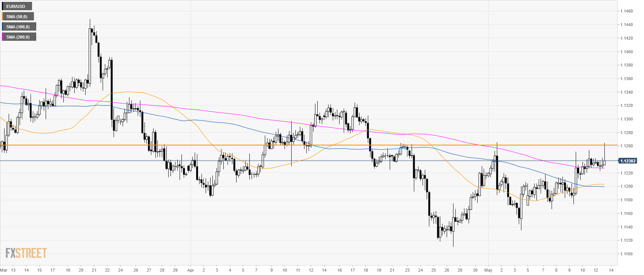Viewport: 644px width, 275px height.
Task: Click the 1.1340 price axis label
Action: pyautogui.click(x=627, y=92)
